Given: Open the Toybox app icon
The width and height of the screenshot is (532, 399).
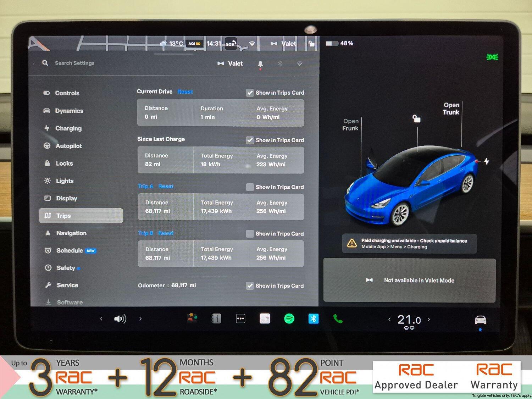Looking at the screenshot, I should (192, 318).
